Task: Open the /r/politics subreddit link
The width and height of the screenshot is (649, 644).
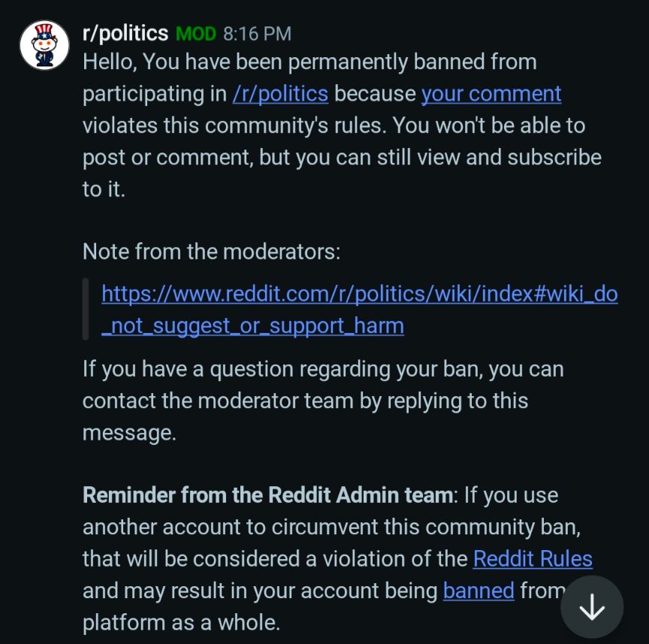Action: point(280,94)
